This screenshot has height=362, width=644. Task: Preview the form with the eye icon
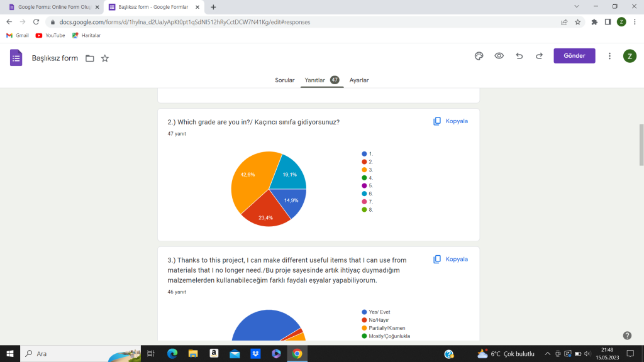(499, 56)
